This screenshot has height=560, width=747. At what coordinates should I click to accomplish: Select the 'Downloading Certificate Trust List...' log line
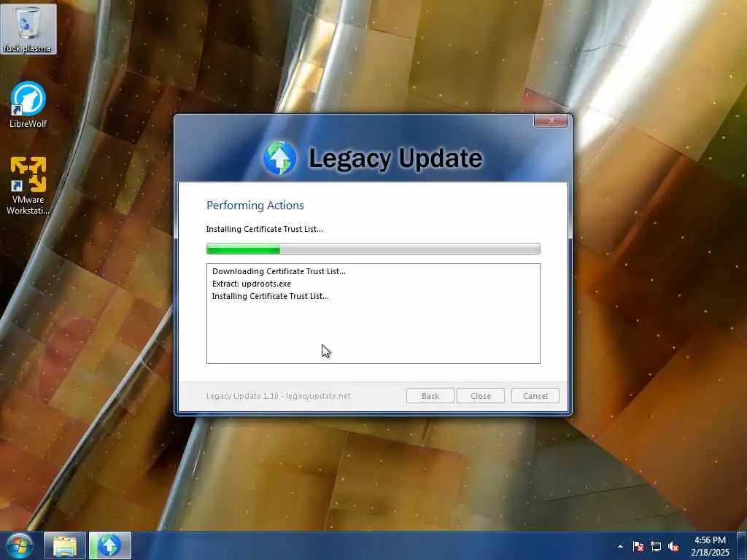coord(279,271)
